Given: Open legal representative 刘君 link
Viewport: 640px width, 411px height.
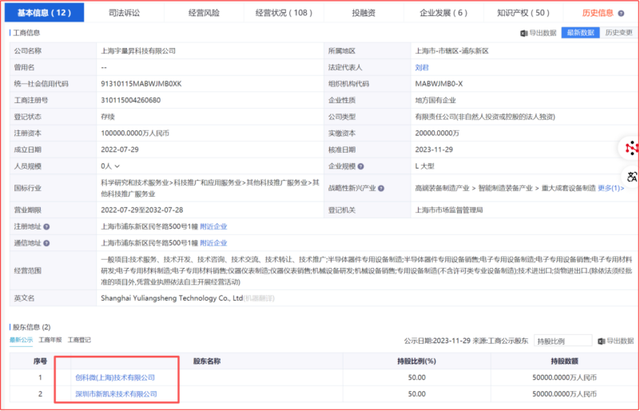Looking at the screenshot, I should (422, 68).
